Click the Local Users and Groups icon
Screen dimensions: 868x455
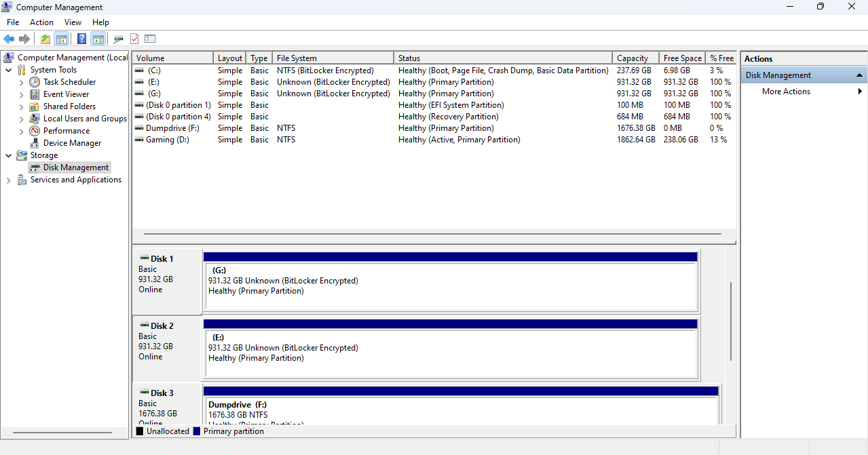35,119
